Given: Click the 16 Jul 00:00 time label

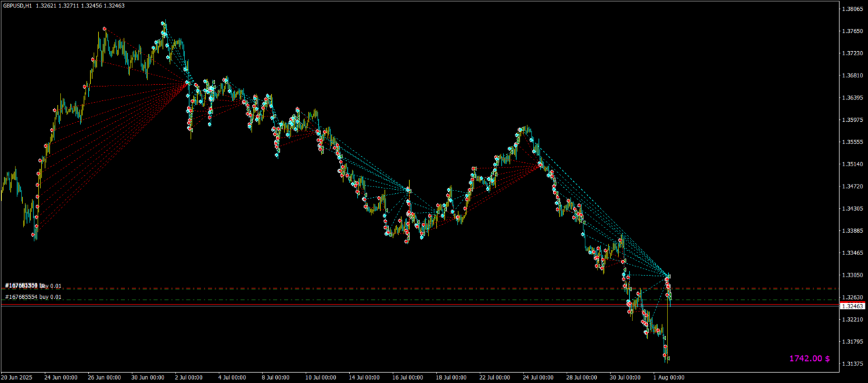Looking at the screenshot, I should (x=408, y=378).
